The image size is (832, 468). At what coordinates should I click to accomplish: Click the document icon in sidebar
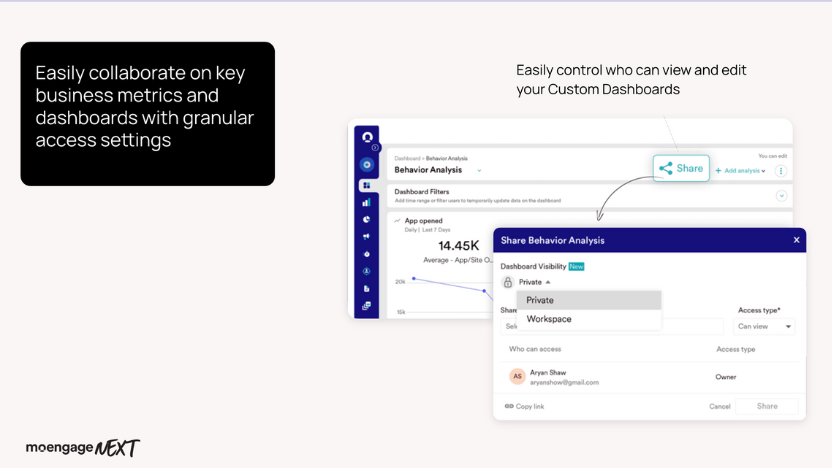point(367,289)
